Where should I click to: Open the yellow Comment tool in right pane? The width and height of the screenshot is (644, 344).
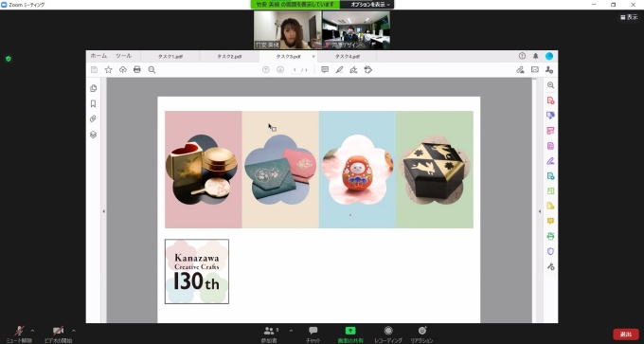(x=551, y=221)
